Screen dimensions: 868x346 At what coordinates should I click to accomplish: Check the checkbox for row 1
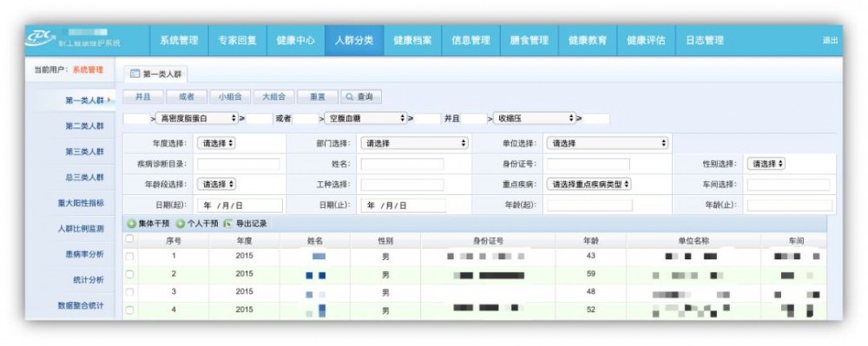[129, 256]
